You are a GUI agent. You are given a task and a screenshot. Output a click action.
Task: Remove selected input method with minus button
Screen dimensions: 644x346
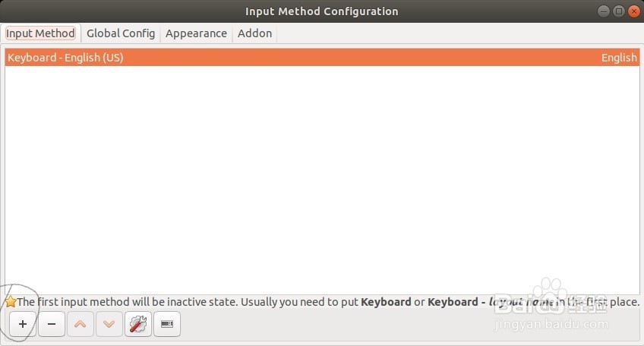[52, 324]
